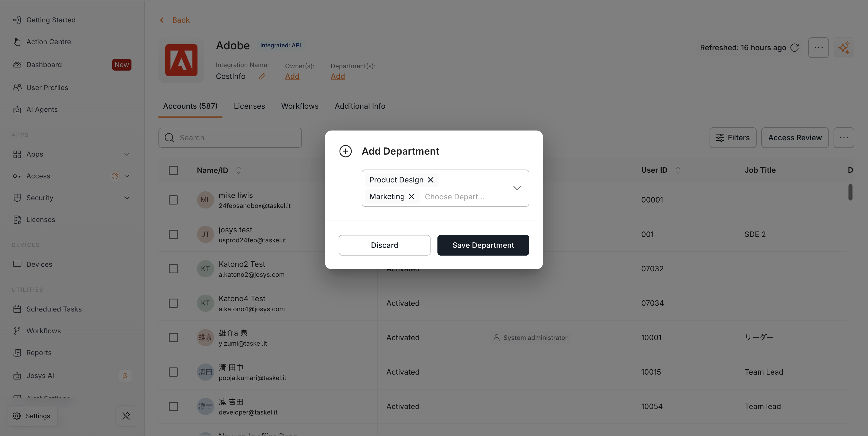
Task: Add a department via Department(s) Add link
Action: (338, 76)
